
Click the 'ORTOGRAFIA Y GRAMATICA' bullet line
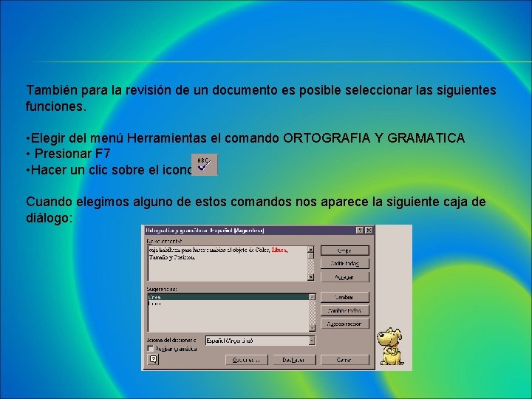point(245,138)
